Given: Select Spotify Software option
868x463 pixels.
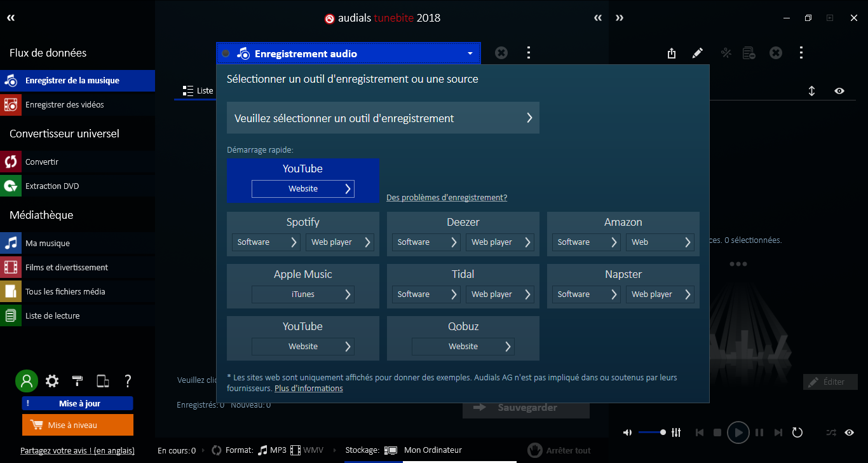Looking at the screenshot, I should (x=266, y=242).
